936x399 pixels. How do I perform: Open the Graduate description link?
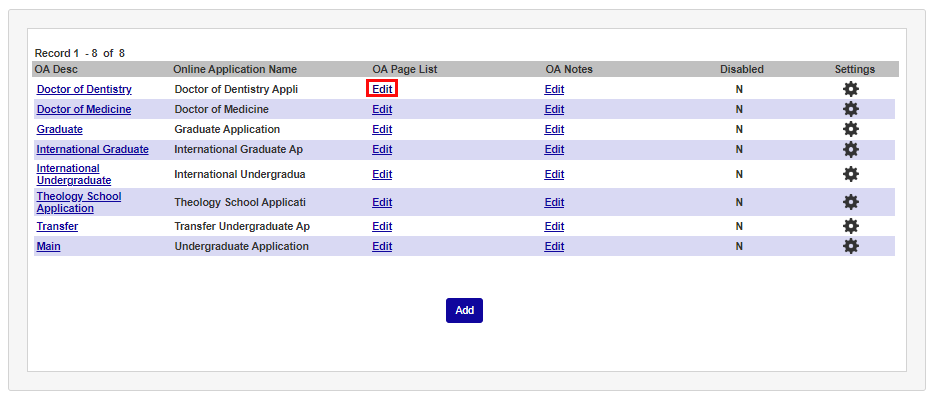tap(60, 129)
